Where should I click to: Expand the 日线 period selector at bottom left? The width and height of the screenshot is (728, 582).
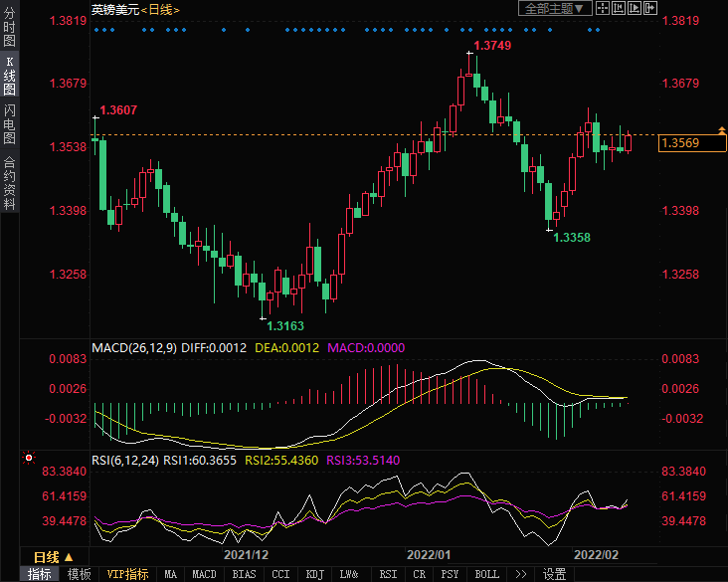[x=50, y=556]
